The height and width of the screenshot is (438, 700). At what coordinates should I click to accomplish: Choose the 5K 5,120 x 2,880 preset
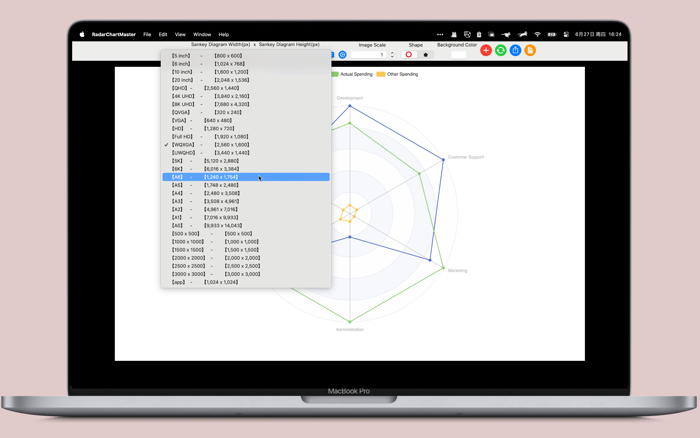[246, 161]
